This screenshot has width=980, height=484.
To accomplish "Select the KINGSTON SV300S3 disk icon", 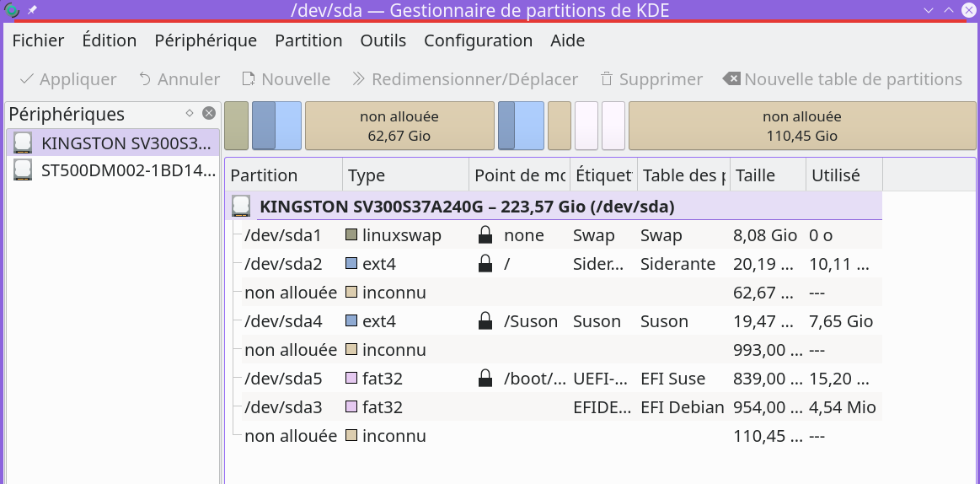I will [23, 143].
